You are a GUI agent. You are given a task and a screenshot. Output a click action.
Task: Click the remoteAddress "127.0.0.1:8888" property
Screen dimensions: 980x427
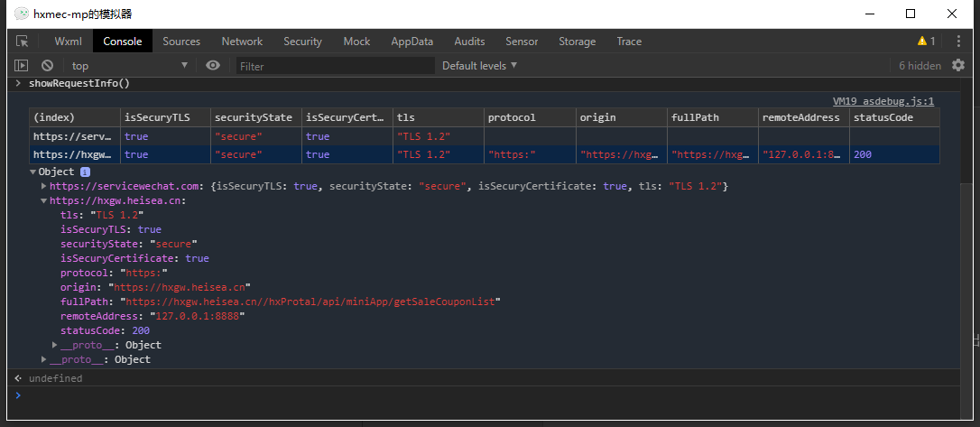[153, 316]
